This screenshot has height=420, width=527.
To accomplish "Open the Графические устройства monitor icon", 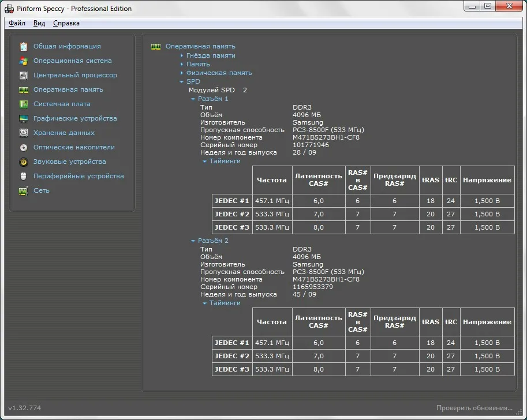I will point(24,118).
